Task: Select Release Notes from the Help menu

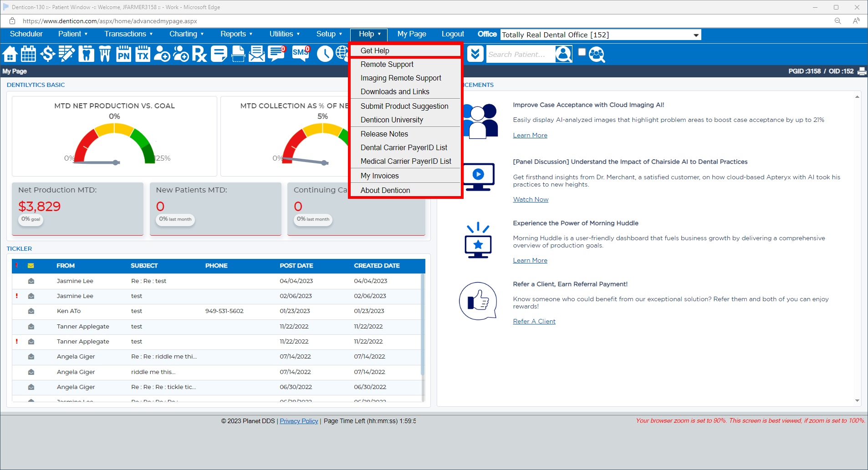Action: [x=384, y=134]
